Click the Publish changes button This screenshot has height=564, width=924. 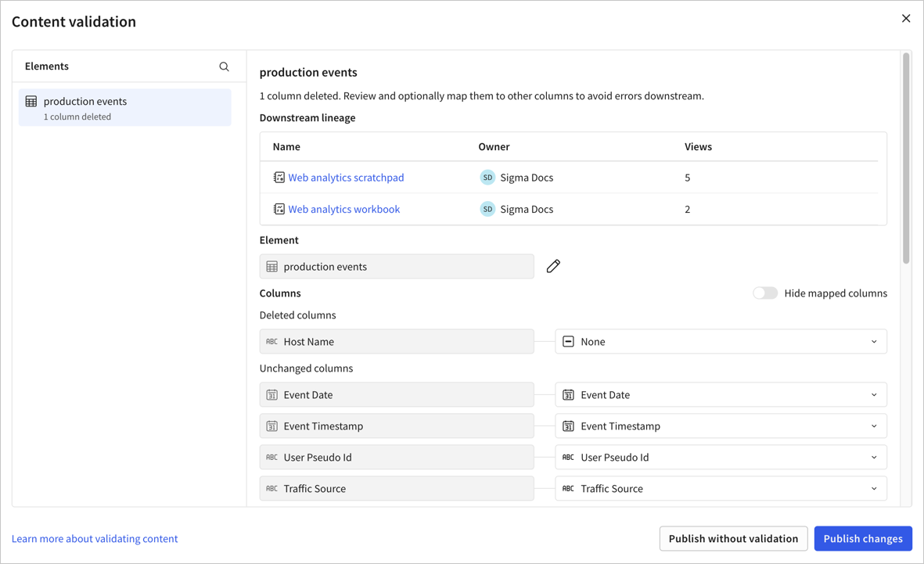click(x=863, y=538)
